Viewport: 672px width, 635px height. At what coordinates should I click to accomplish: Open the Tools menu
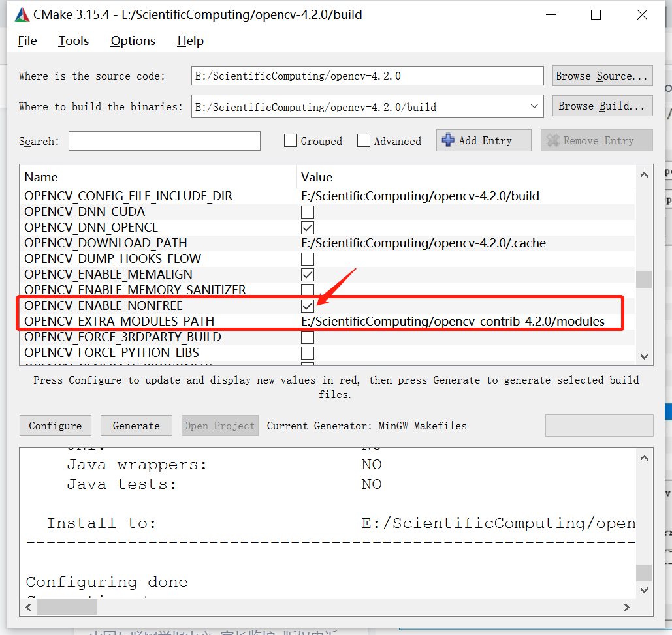click(73, 40)
